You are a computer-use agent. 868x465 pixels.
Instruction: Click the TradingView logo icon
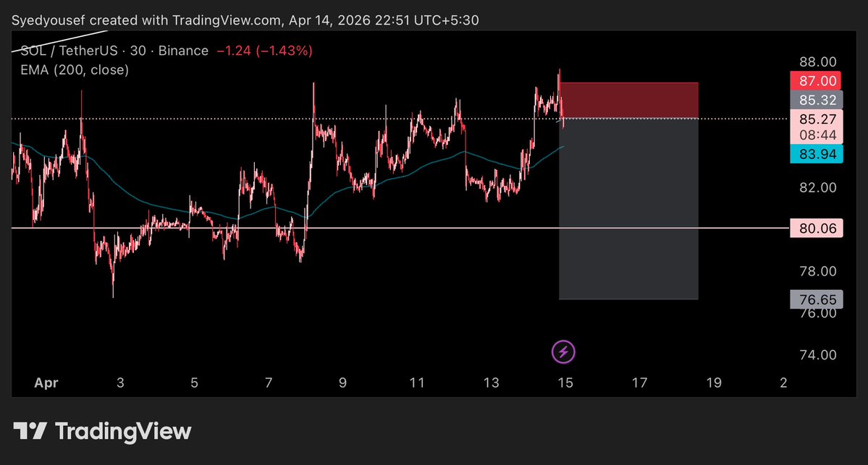(x=32, y=432)
